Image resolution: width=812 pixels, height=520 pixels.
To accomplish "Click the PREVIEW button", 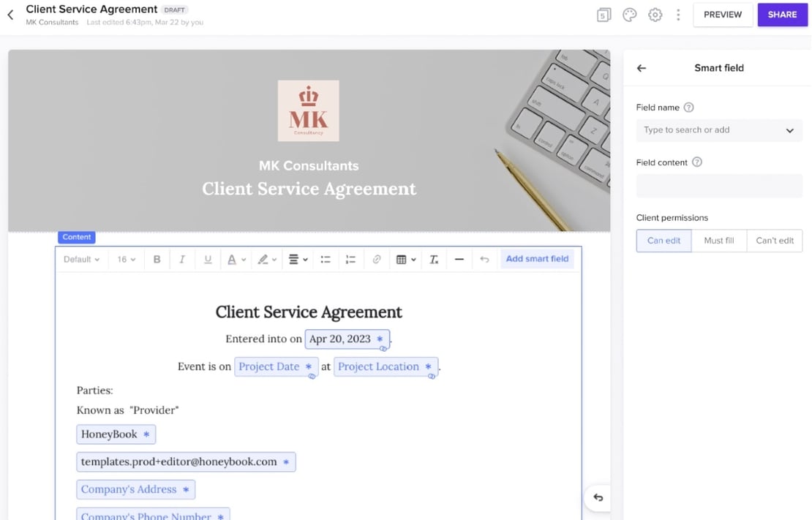I will point(723,14).
